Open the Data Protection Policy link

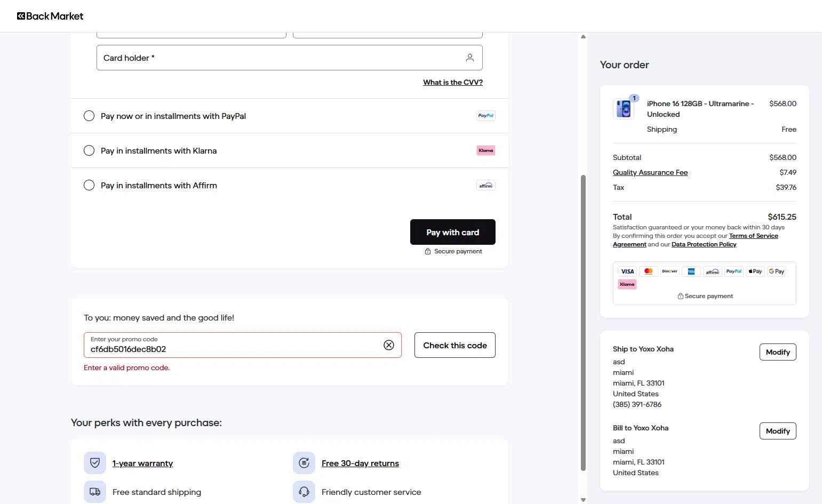(704, 244)
